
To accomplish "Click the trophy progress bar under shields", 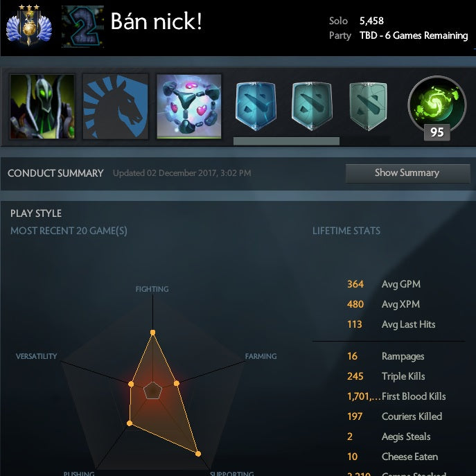I will click(286, 141).
